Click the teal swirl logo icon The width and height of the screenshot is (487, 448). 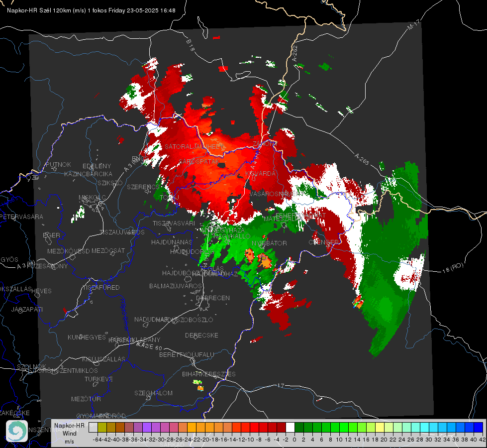point(17,431)
